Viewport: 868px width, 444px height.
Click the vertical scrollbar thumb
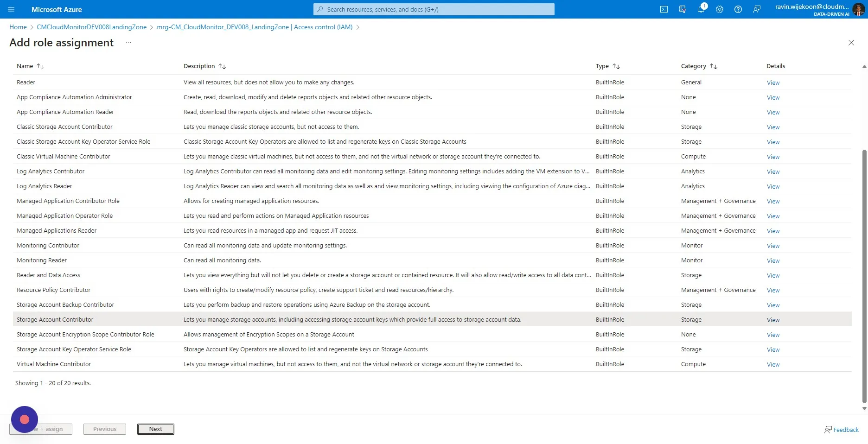pyautogui.click(x=864, y=276)
